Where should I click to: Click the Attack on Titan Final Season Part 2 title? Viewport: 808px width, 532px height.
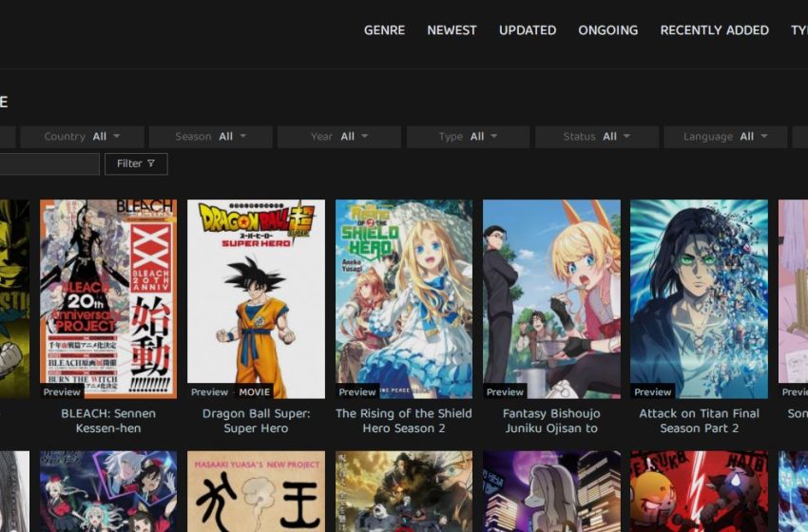[700, 421]
